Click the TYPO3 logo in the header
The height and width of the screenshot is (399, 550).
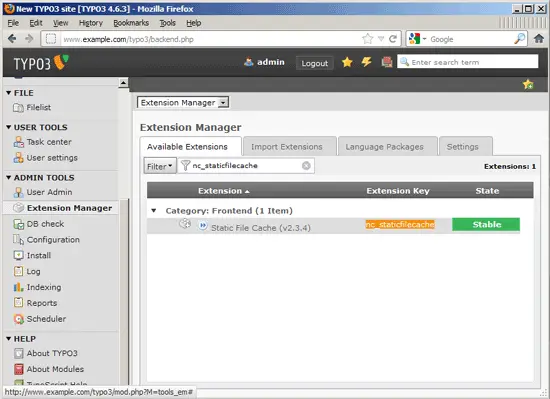click(41, 63)
